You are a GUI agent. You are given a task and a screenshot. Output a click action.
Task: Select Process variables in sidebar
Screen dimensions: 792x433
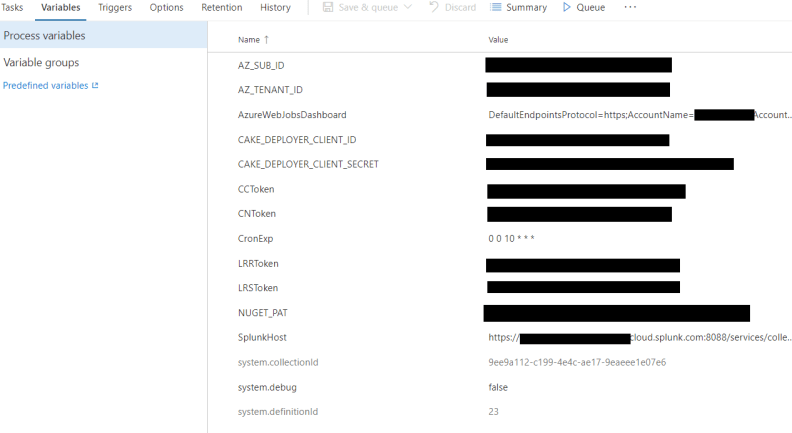click(x=104, y=35)
